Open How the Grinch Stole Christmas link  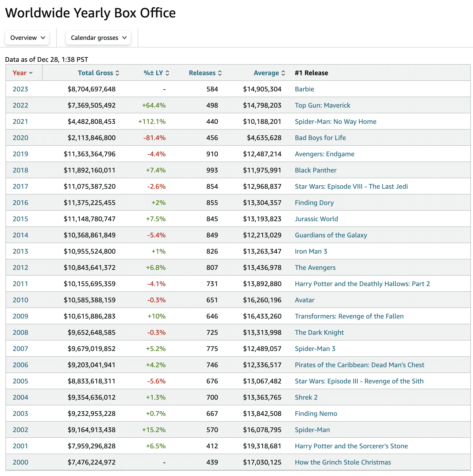pyautogui.click(x=343, y=462)
